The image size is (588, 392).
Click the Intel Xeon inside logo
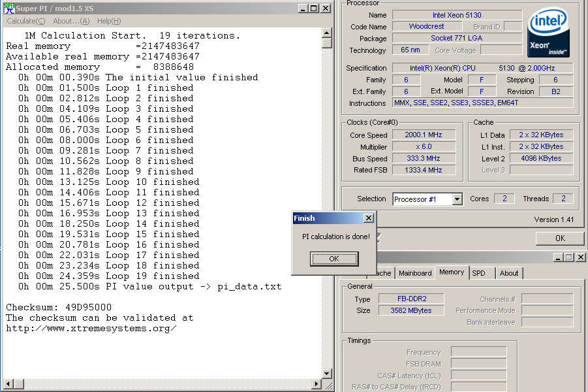click(x=548, y=33)
